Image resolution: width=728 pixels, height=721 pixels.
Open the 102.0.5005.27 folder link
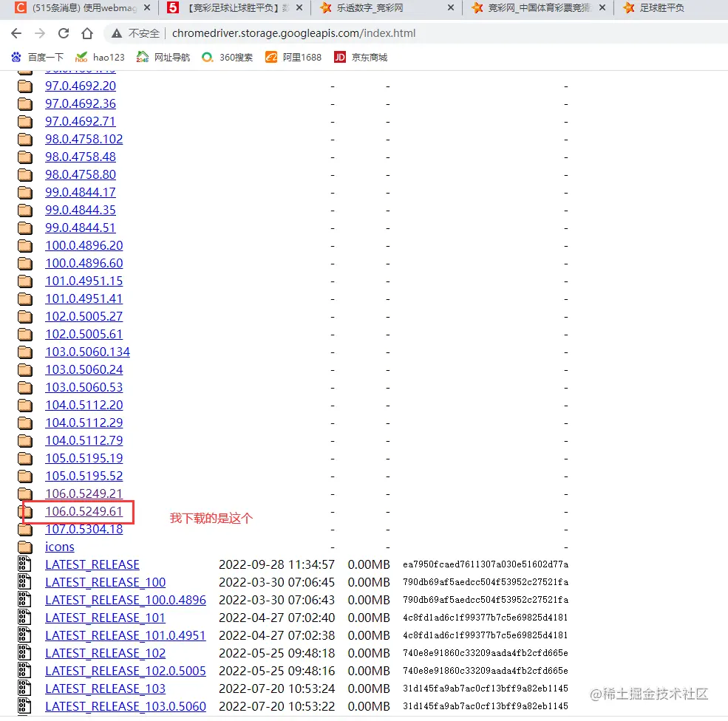(84, 316)
